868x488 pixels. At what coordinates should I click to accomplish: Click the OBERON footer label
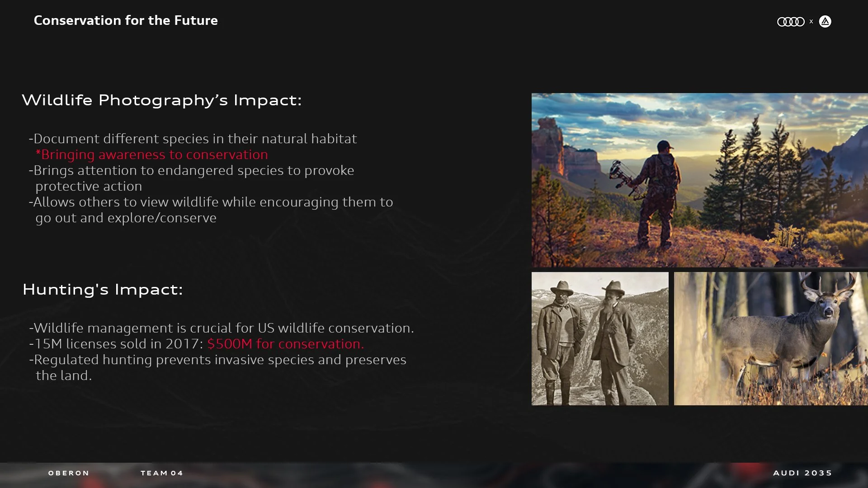[69, 473]
